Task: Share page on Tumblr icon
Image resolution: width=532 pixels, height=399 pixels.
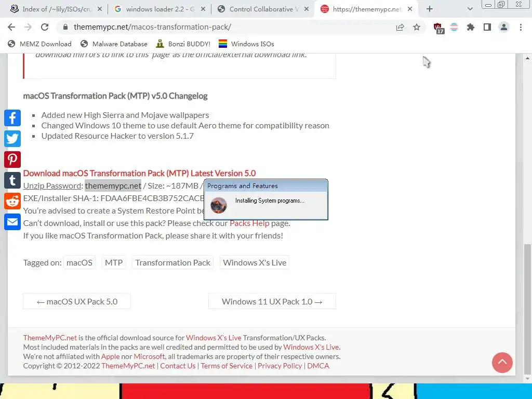Action: click(x=12, y=180)
